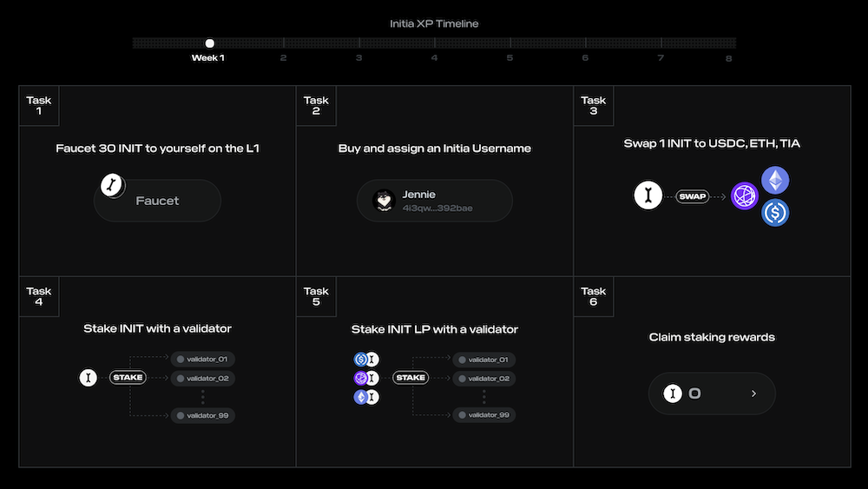
Task: Click the INIT token icon on the Faucet button
Action: pyautogui.click(x=111, y=184)
